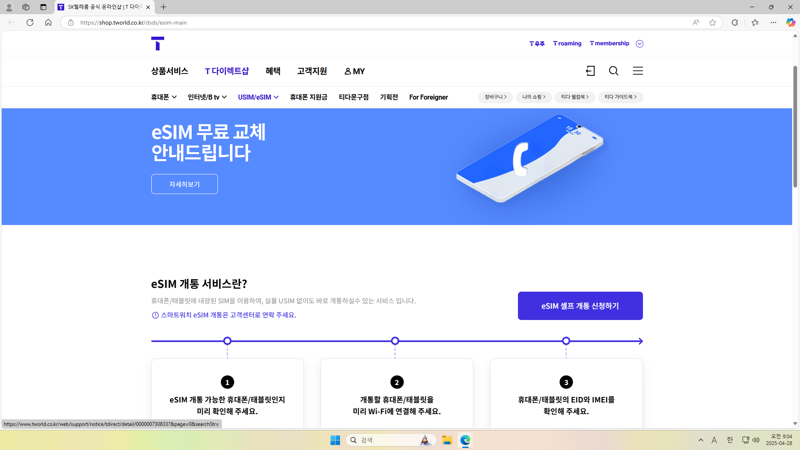Click the Edge icon in taskbar
The image size is (800, 450).
pos(465,440)
